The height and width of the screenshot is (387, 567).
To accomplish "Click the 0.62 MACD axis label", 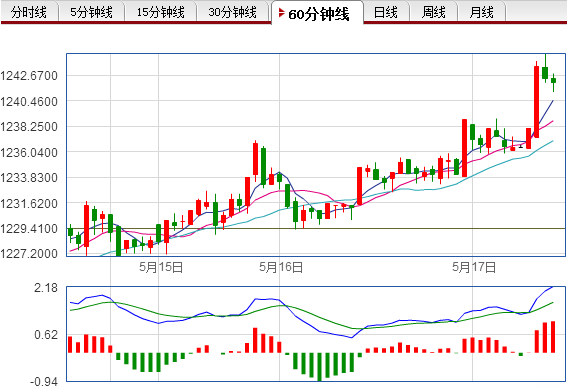I will click(46, 334).
